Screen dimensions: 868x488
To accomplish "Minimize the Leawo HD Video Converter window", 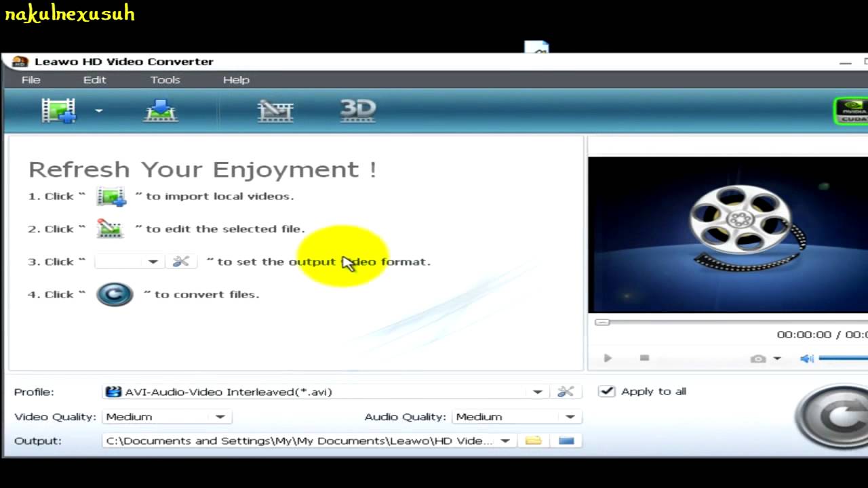I will click(x=845, y=62).
